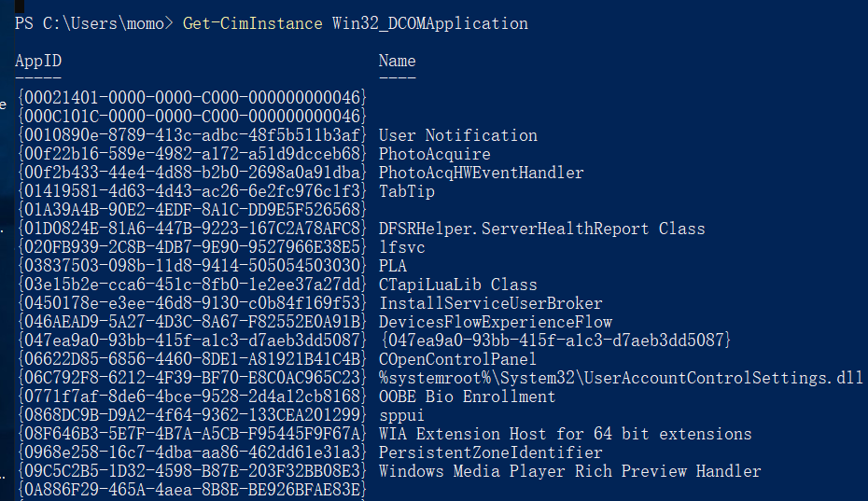Click the UserAccountControlSettings.dll path

(x=621, y=378)
